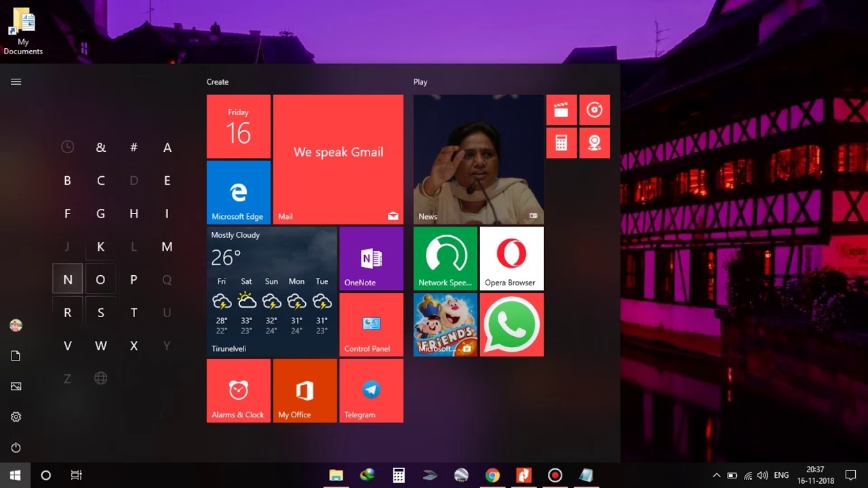
Task: Open the Camera webcam tile
Action: 595,143
